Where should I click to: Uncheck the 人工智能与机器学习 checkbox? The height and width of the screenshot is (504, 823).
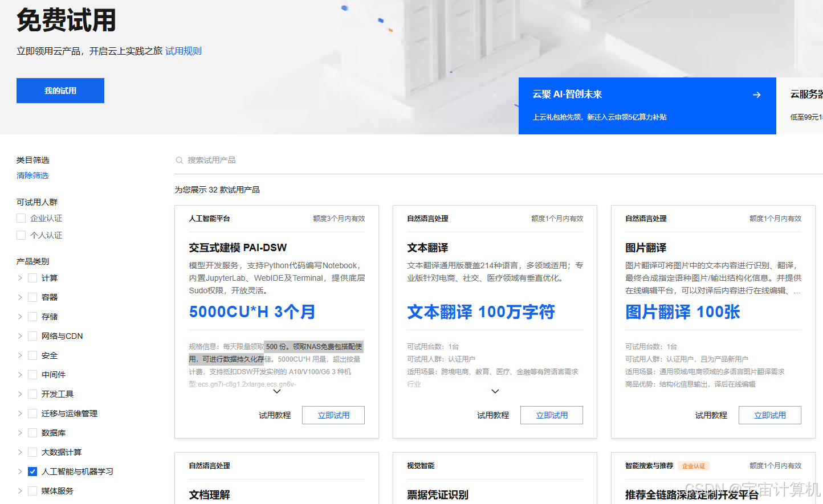tap(32, 471)
